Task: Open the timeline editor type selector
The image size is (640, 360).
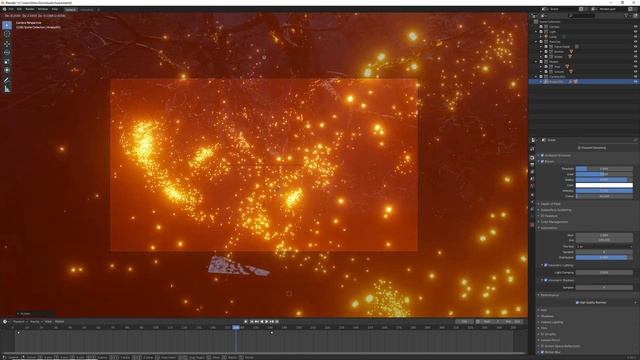Action: [6, 322]
